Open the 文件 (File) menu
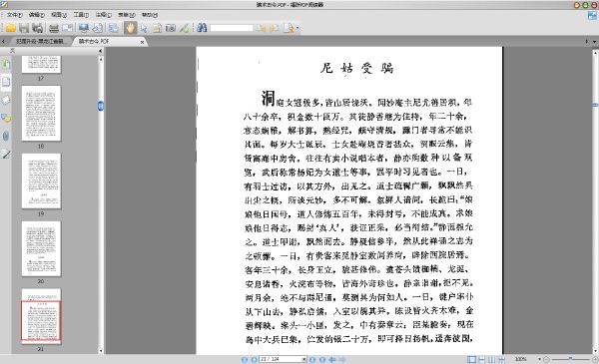Image resolution: width=599 pixels, height=364 pixels. click(x=15, y=15)
